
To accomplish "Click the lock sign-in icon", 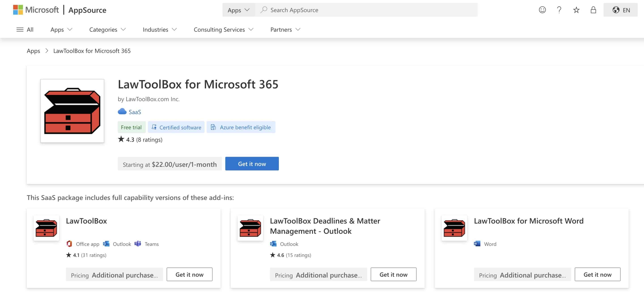I will [x=593, y=10].
